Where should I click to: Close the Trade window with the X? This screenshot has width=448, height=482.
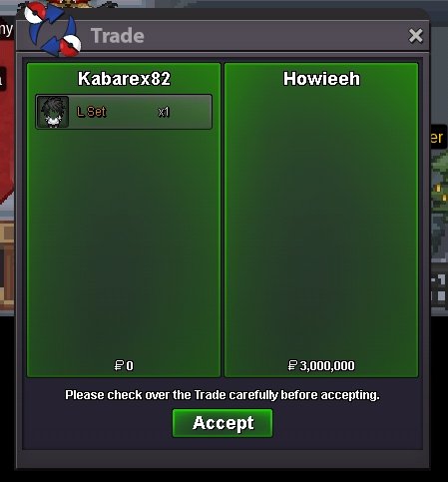click(x=416, y=36)
